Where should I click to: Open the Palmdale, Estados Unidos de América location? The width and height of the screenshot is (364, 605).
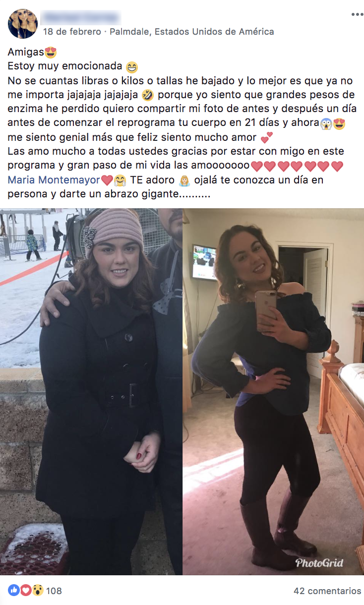pyautogui.click(x=191, y=32)
